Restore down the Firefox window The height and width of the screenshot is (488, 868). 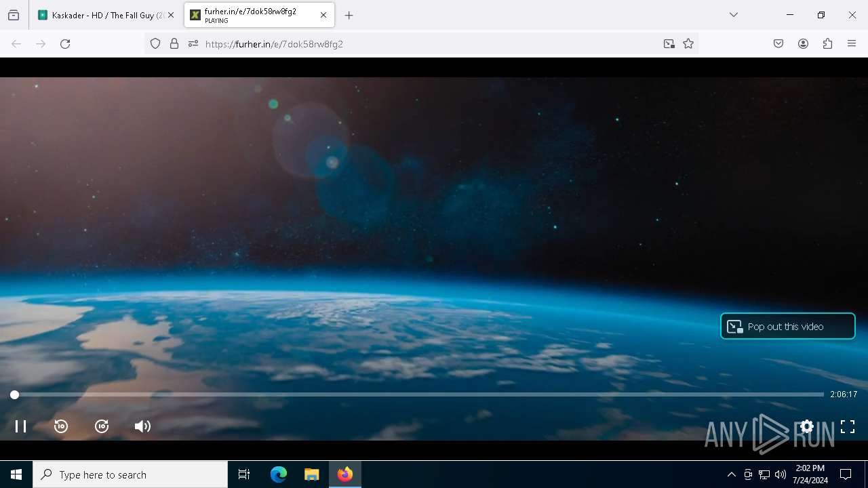pos(821,15)
